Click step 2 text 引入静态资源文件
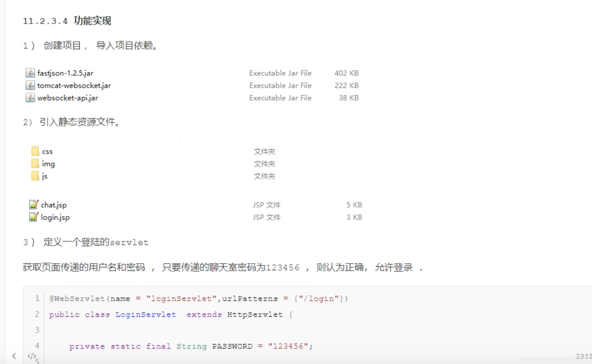This screenshot has height=364, width=592. (72, 122)
